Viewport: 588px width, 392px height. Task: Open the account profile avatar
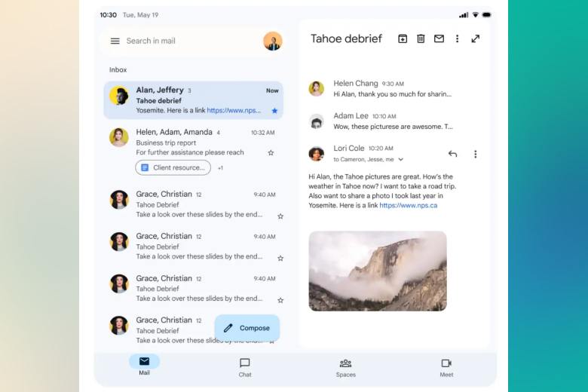tap(273, 41)
